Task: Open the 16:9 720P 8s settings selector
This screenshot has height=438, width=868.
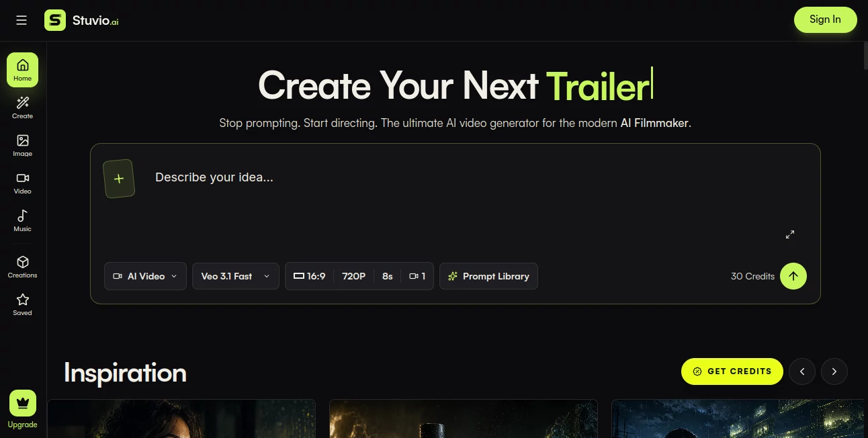Action: point(359,276)
